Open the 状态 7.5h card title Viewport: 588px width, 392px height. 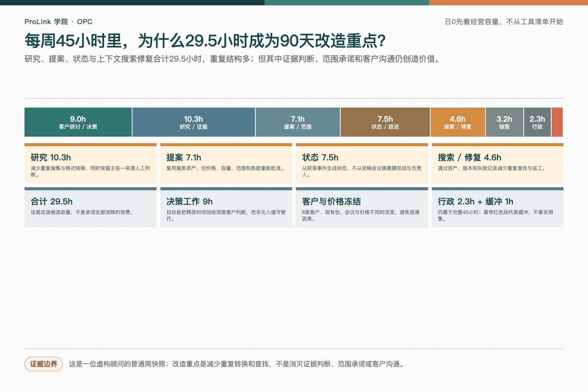pos(320,158)
